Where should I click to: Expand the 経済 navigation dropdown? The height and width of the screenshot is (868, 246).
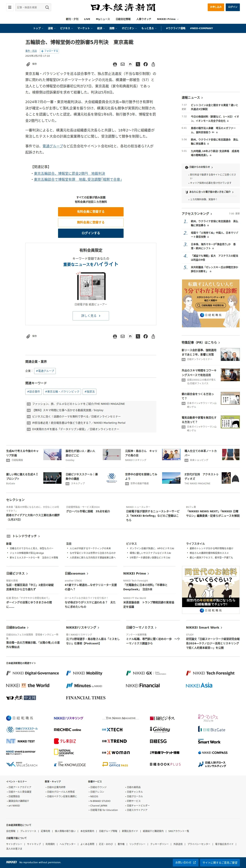point(101,28)
